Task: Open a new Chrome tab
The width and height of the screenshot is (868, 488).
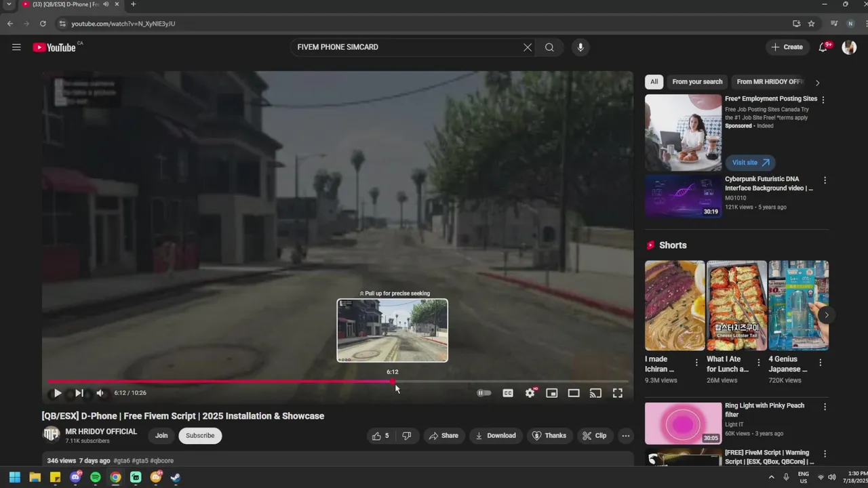Action: coord(133,4)
